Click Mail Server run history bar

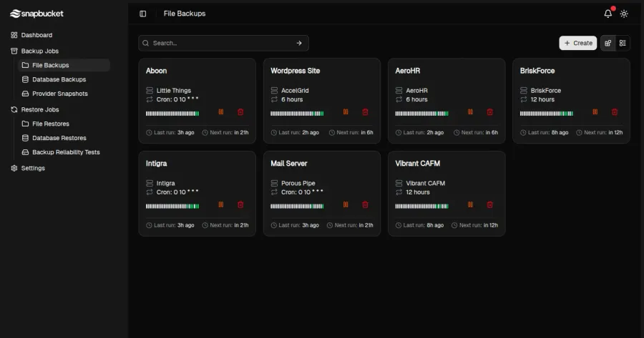point(297,207)
